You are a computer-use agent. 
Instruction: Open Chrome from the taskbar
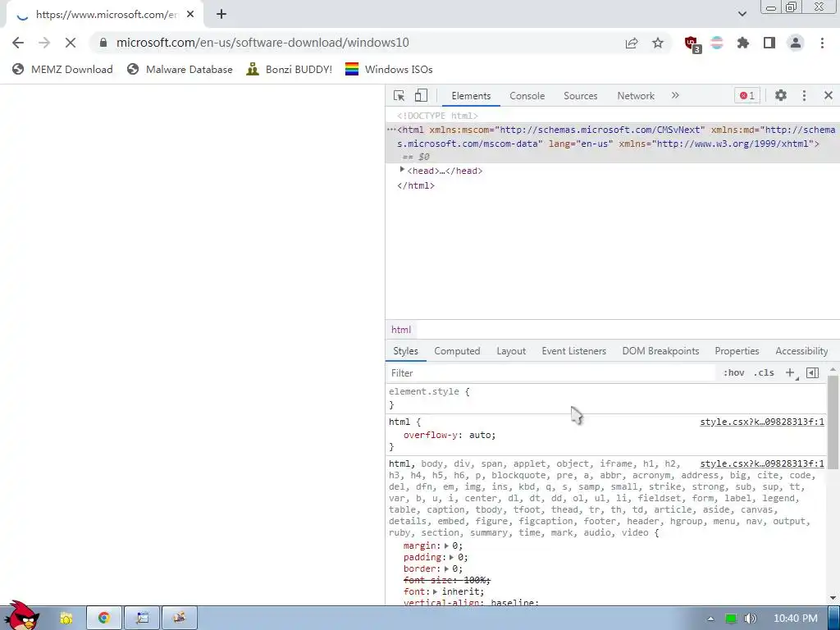tap(104, 619)
